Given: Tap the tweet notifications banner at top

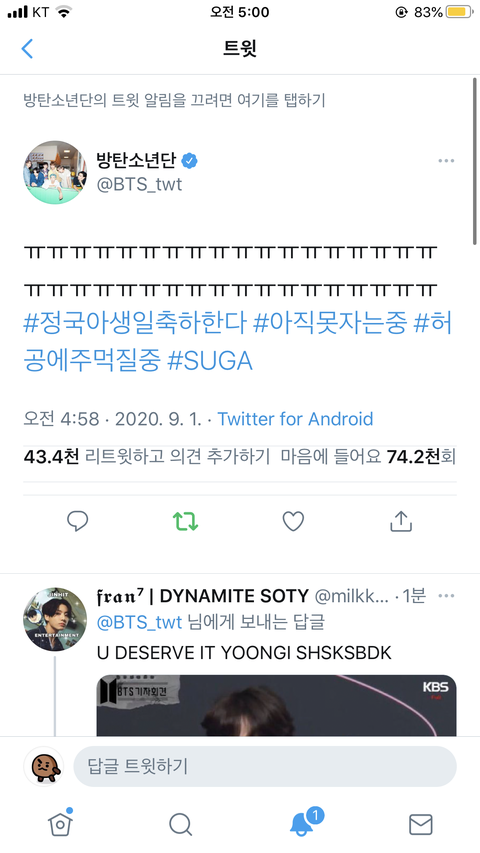Looking at the screenshot, I should click(174, 100).
